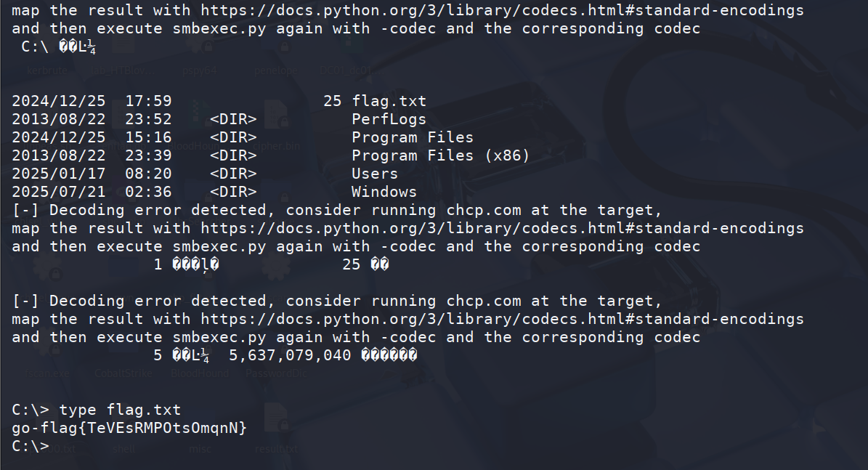Image resolution: width=868 pixels, height=470 pixels.
Task: Click the flag.txt filename in the directory listing
Action: (389, 101)
